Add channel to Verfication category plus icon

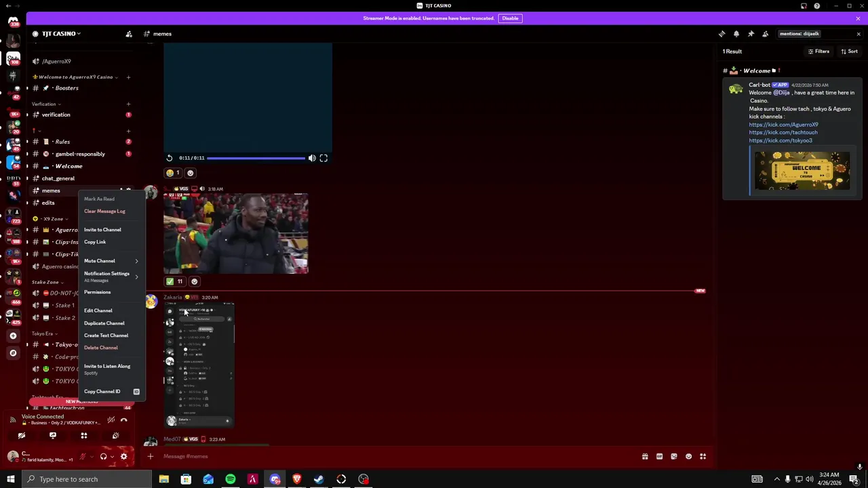[x=128, y=104]
